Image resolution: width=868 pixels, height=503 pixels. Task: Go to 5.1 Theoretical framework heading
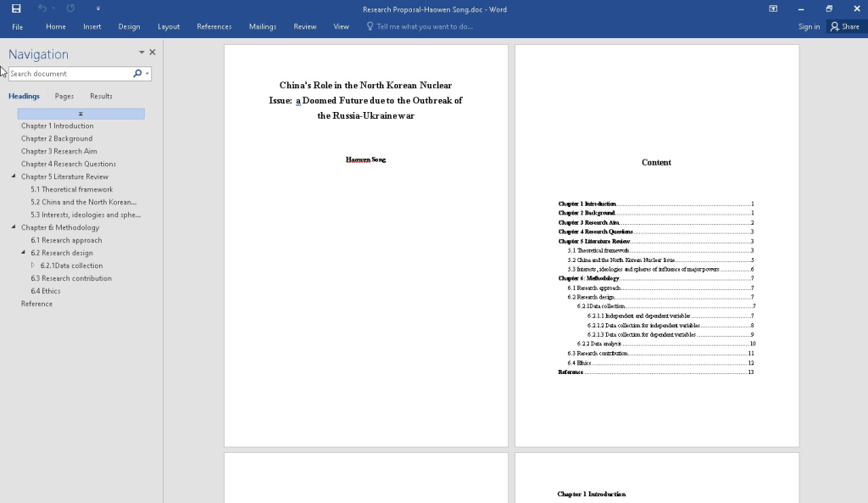coord(72,189)
